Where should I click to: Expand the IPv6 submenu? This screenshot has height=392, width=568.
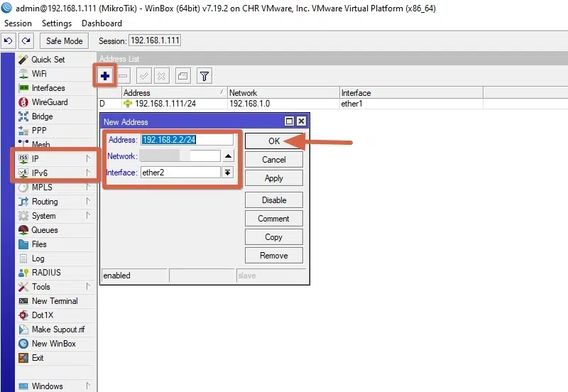pos(56,173)
